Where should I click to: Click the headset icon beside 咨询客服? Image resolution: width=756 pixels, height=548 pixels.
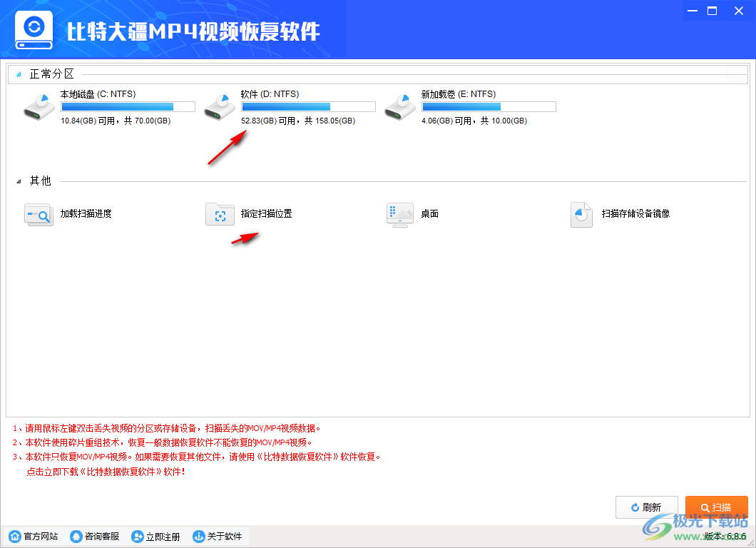point(76,537)
